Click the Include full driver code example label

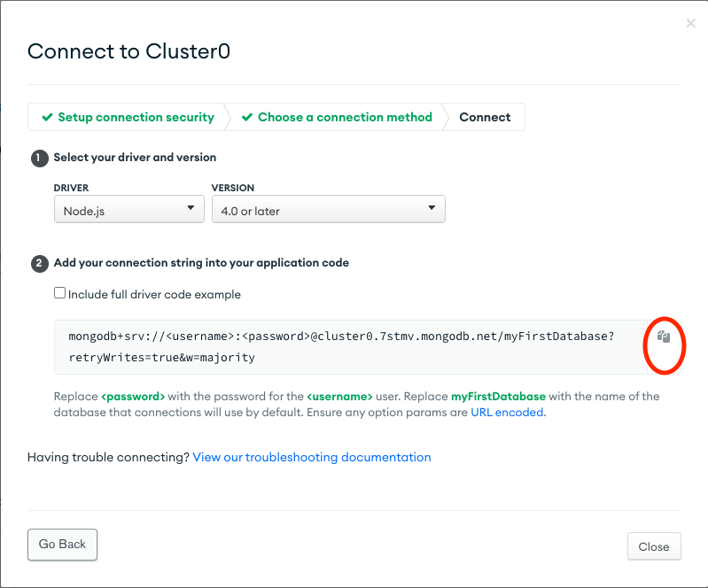click(x=154, y=294)
